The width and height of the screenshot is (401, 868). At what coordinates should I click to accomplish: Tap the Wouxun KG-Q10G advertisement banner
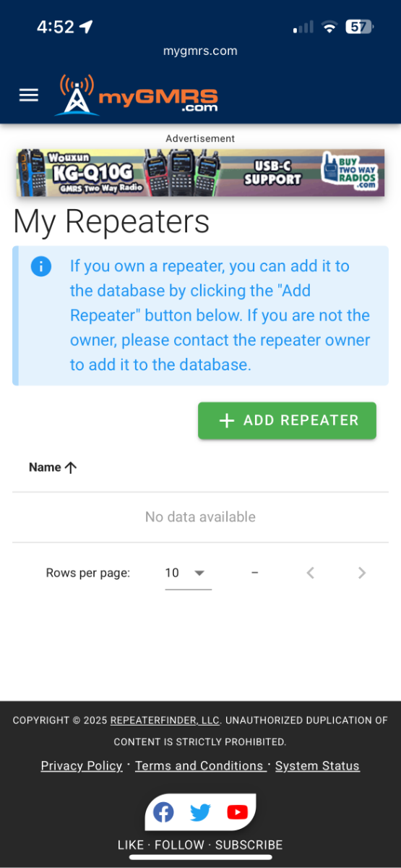(200, 173)
